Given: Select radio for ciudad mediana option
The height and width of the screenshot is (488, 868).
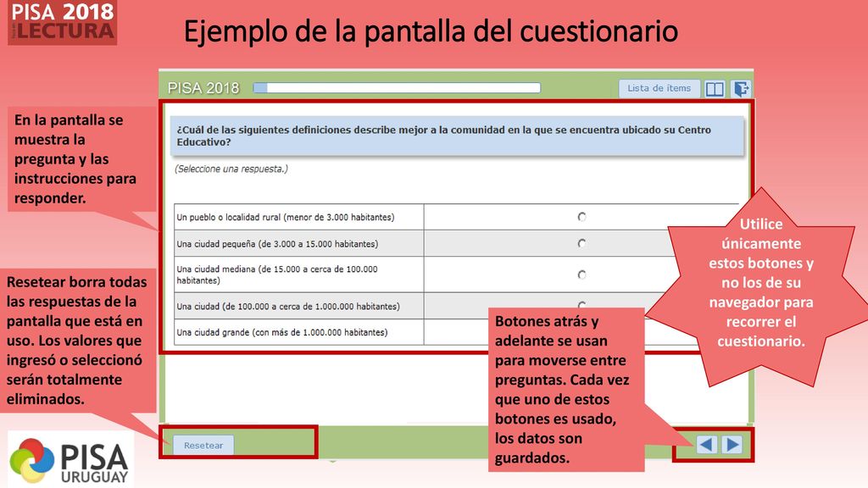Looking at the screenshot, I should tap(581, 274).
